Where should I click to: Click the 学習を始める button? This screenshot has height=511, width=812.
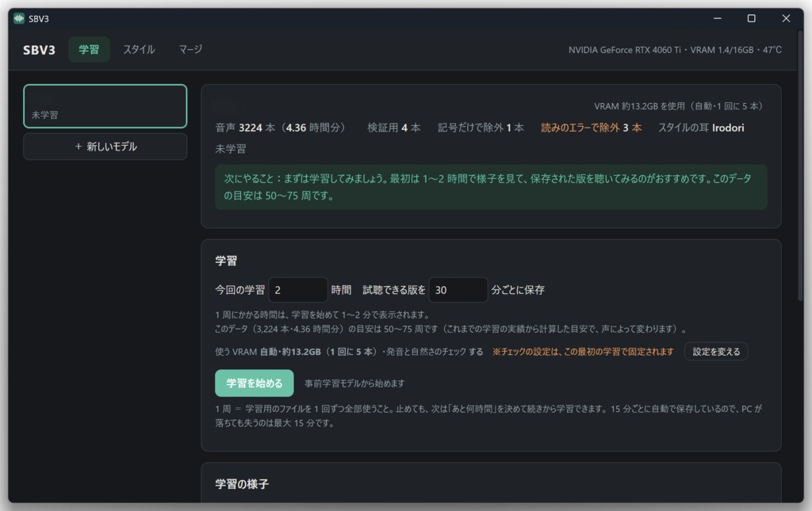tap(255, 383)
